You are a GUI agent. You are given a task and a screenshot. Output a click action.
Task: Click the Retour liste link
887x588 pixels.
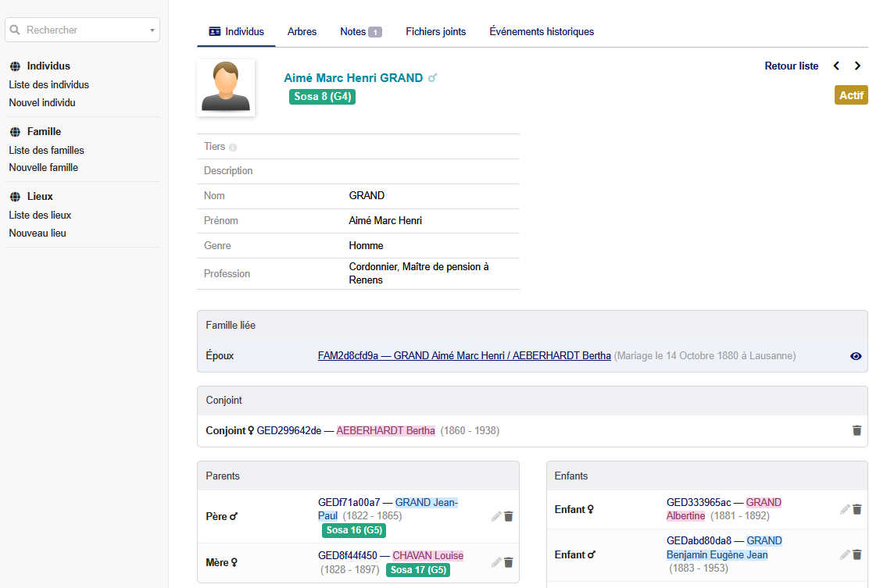pos(791,66)
